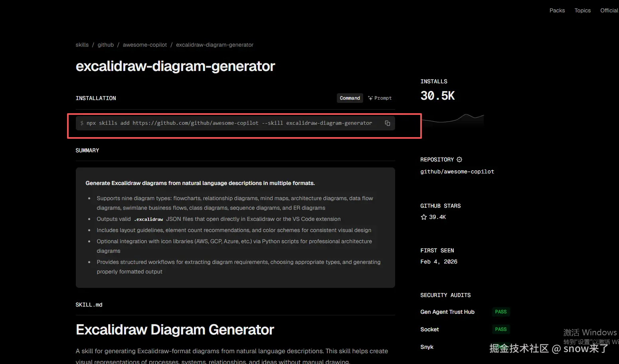The width and height of the screenshot is (619, 364).
Task: Click the installs trend sparkline chart
Action: tap(452, 119)
